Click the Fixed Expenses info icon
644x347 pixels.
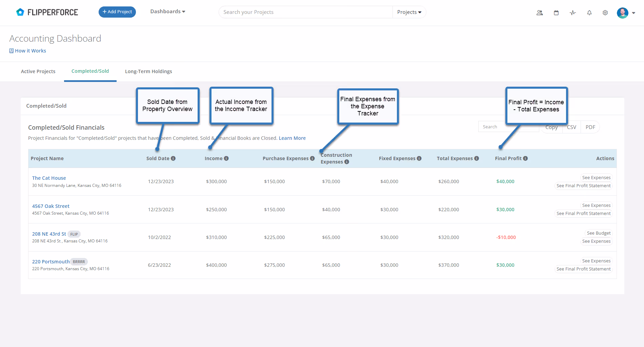point(419,158)
